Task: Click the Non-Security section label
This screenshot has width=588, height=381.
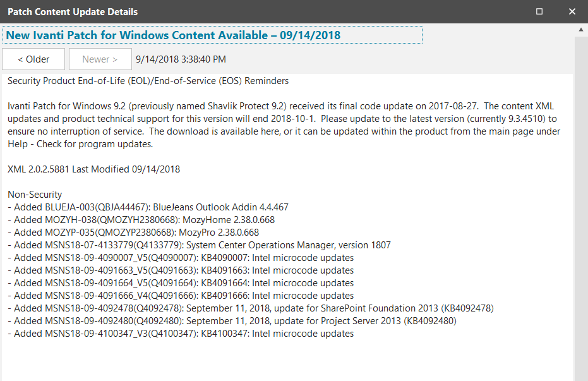Action: tap(35, 195)
